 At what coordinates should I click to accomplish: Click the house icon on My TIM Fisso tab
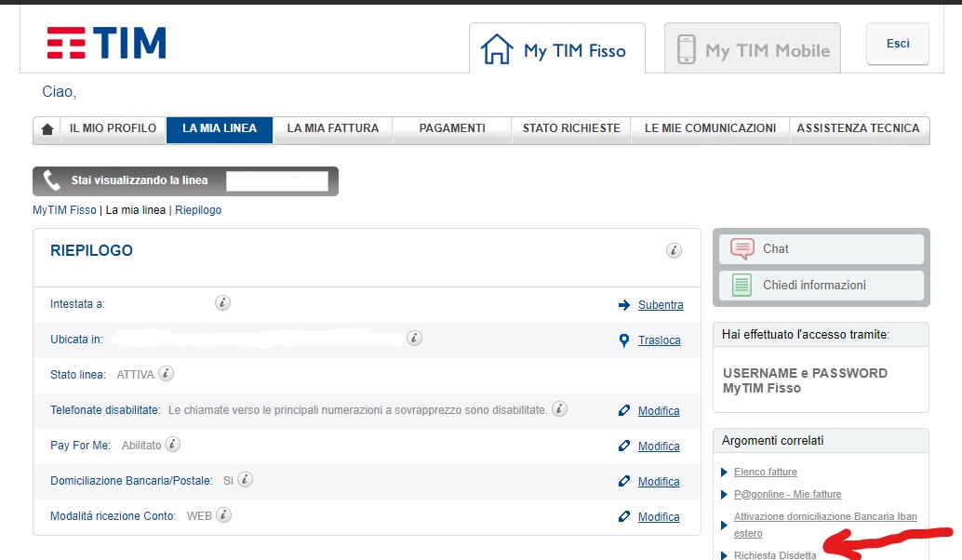(x=496, y=49)
